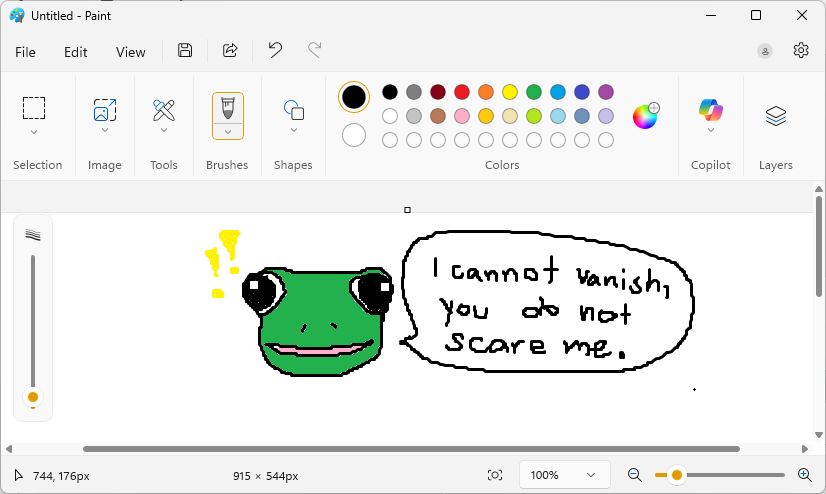Pick the pink palette color
Screen dimensions: 826x494
pos(462,116)
